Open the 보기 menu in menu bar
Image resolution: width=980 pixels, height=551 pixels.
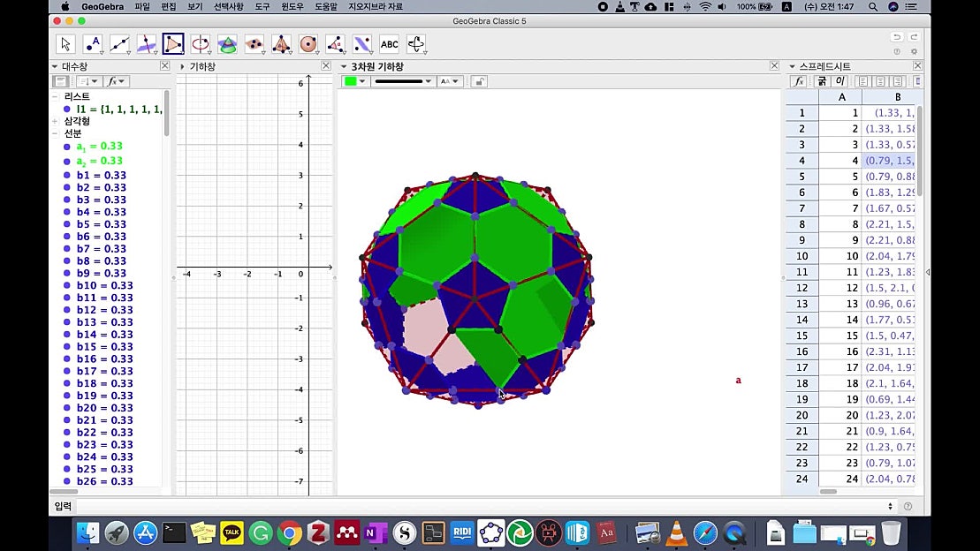[x=194, y=5]
